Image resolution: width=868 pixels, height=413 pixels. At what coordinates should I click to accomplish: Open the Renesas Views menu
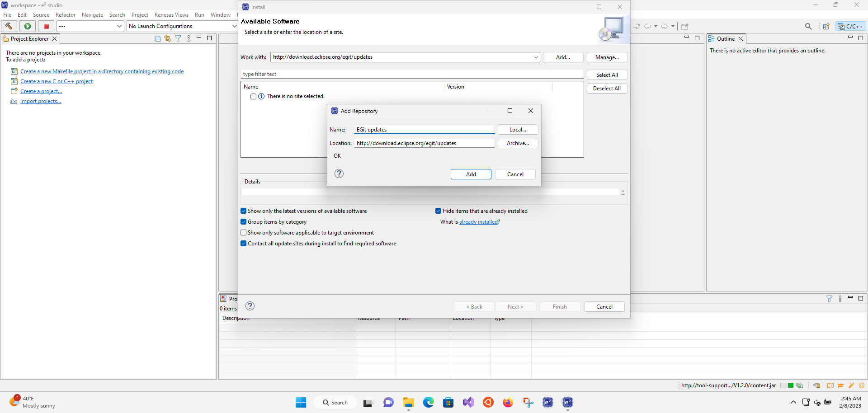[x=171, y=15]
